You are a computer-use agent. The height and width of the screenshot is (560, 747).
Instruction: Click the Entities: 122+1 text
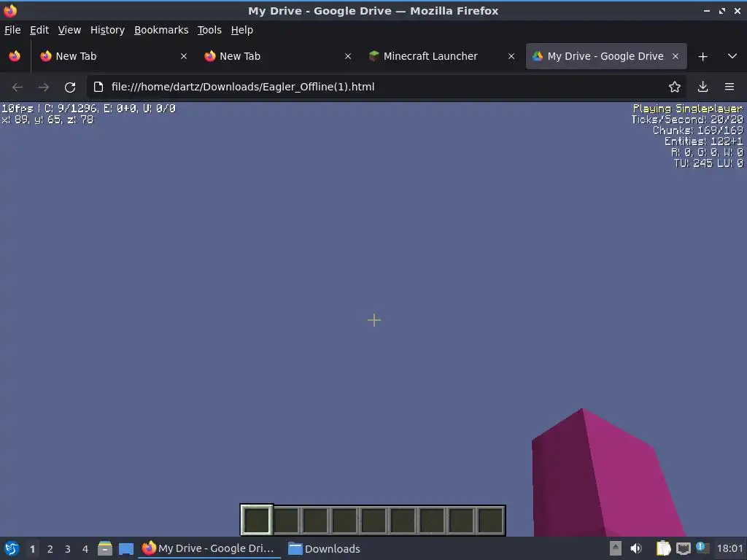703,141
